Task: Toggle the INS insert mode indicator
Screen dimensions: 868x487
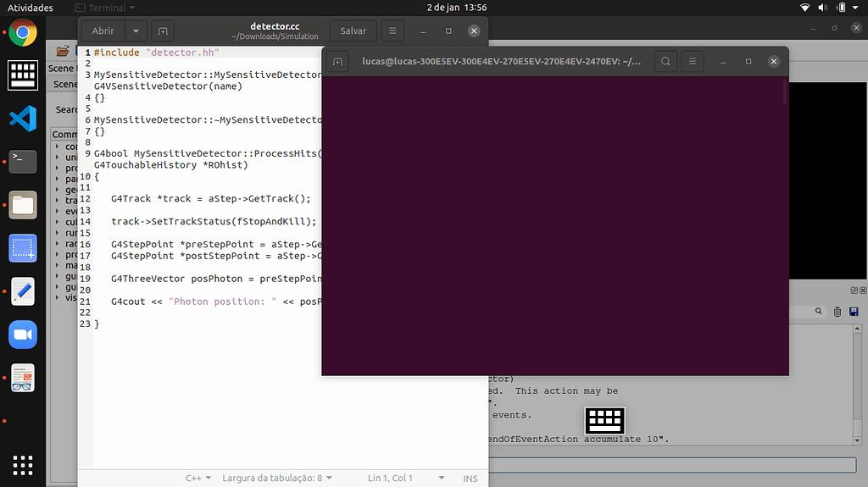Action: 470,479
